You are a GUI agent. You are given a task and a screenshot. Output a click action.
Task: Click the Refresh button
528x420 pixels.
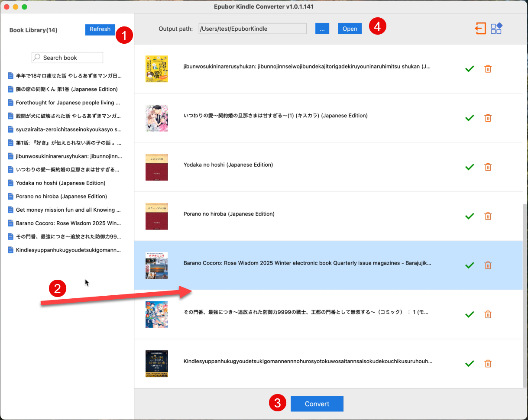[x=100, y=29]
